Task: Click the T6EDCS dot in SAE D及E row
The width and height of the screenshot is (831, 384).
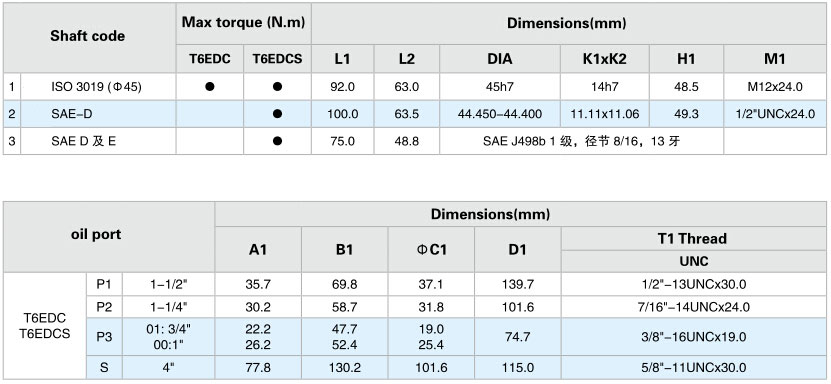Action: (x=277, y=141)
